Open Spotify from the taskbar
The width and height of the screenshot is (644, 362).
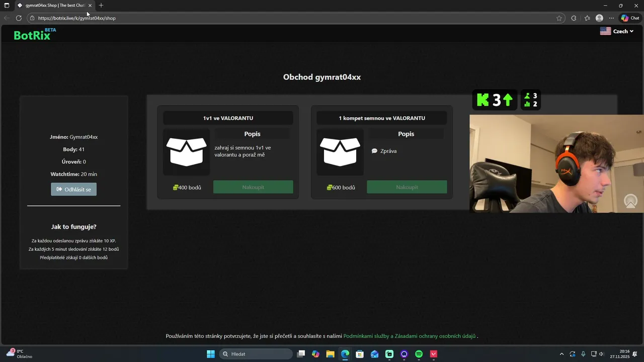pyautogui.click(x=419, y=354)
